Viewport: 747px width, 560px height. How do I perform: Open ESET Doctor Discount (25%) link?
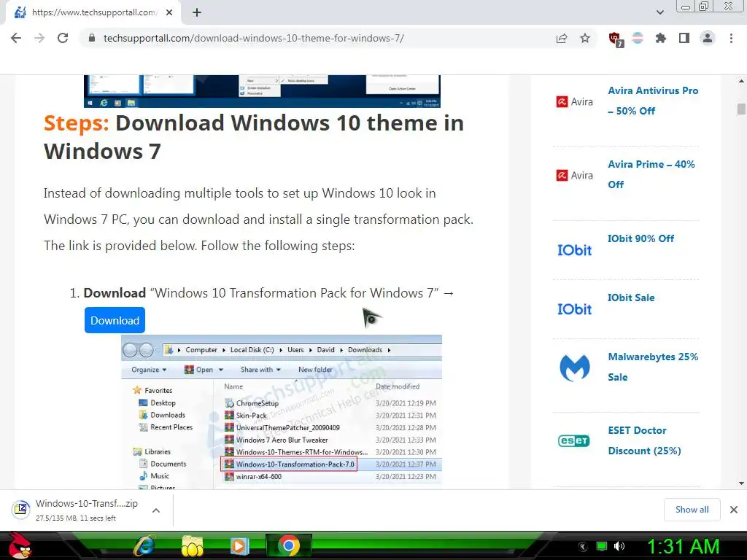(644, 440)
